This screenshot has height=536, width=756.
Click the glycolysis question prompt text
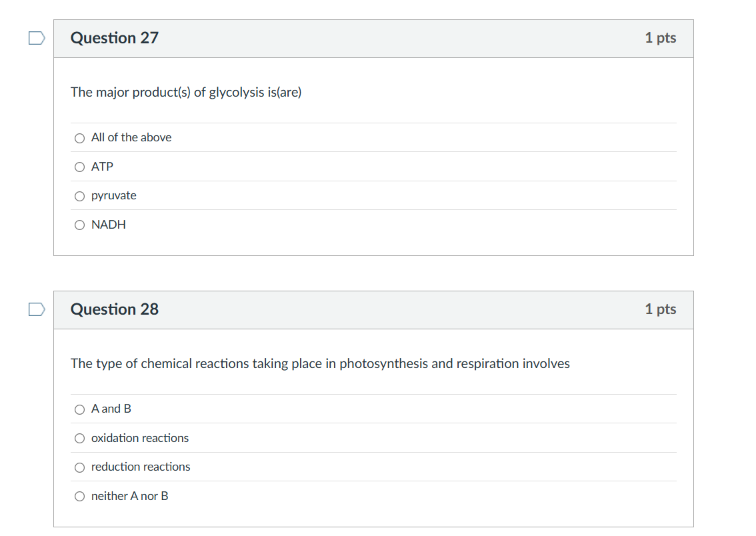tap(186, 92)
